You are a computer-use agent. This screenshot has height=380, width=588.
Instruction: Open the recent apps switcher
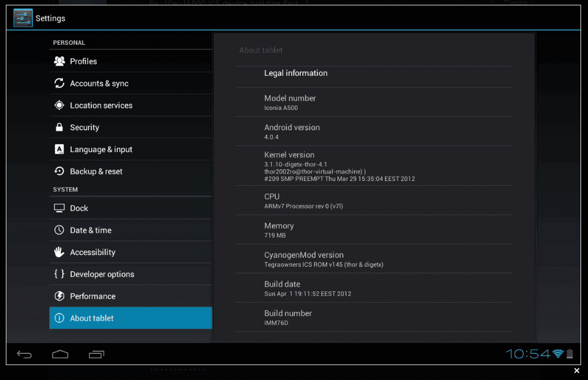pyautogui.click(x=96, y=354)
